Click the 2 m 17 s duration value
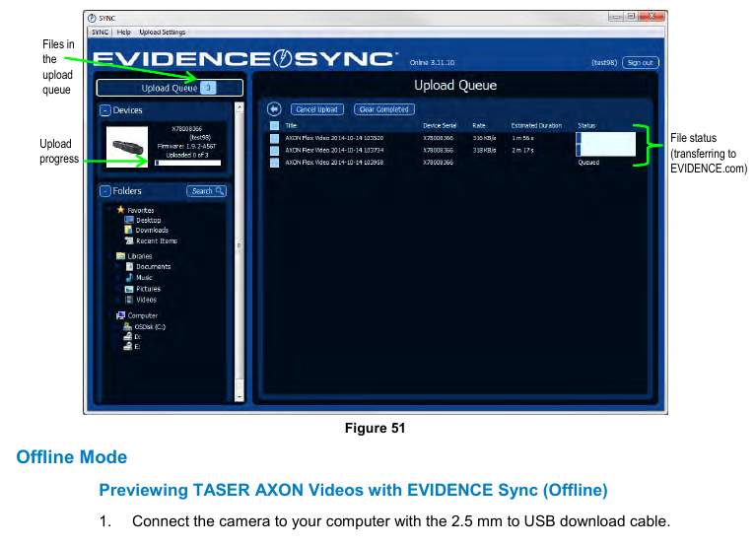 coord(522,151)
